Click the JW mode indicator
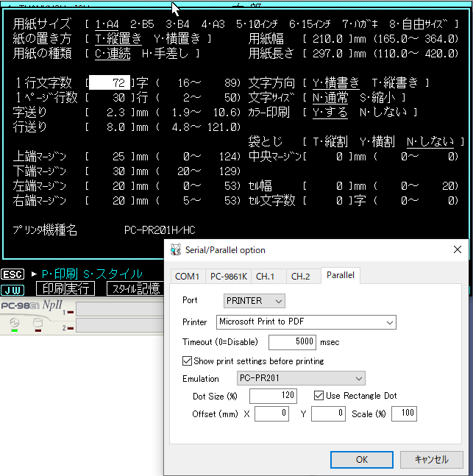 point(13,289)
